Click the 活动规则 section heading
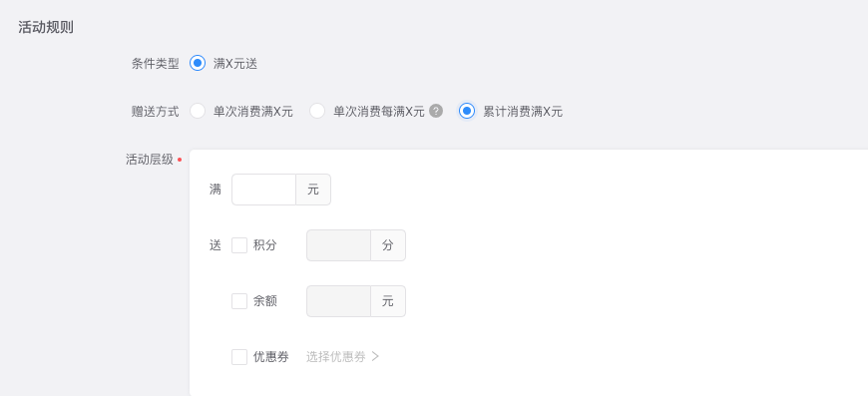 coord(46,28)
